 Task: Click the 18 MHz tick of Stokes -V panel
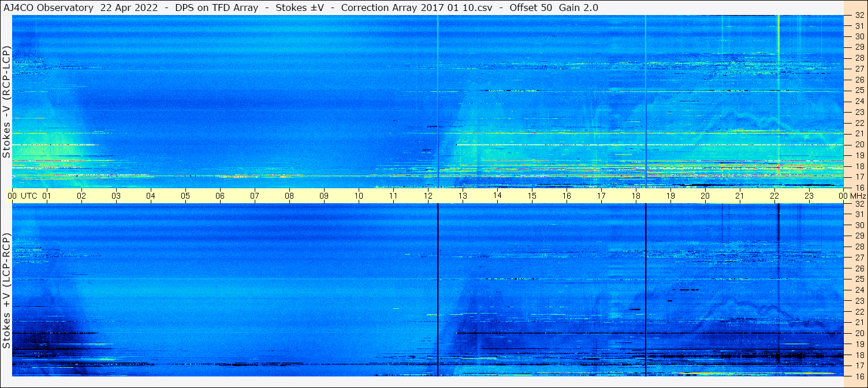pos(859,166)
